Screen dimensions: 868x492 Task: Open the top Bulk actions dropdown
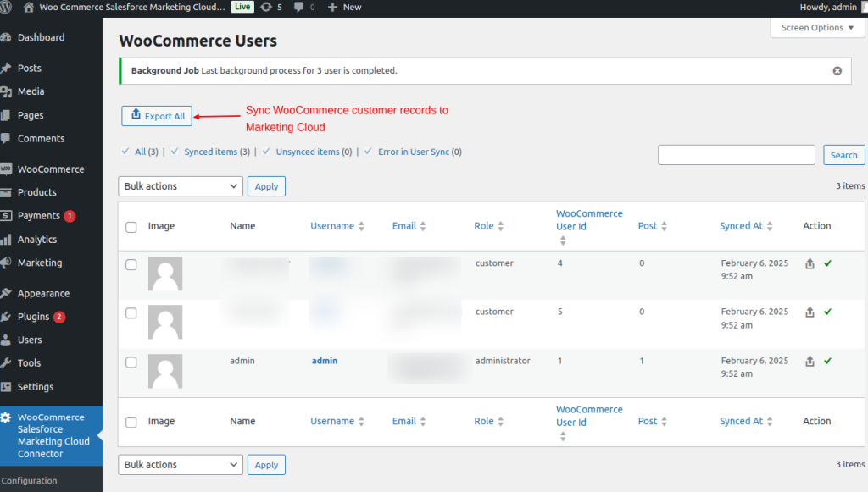pos(181,186)
